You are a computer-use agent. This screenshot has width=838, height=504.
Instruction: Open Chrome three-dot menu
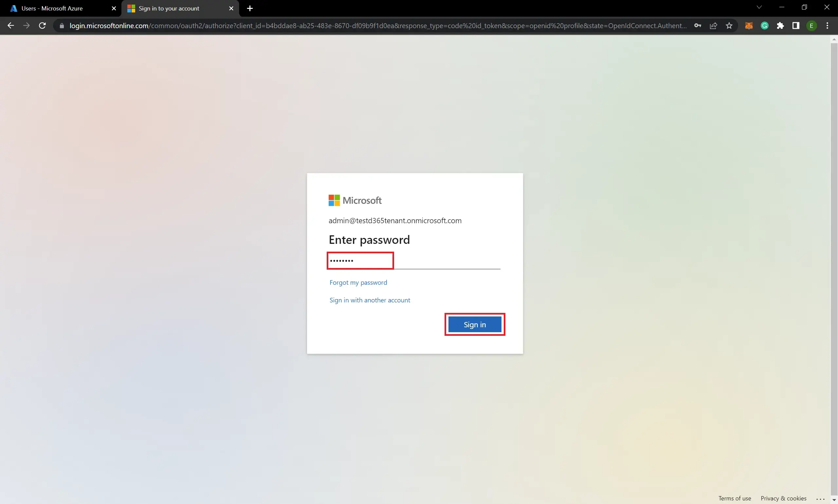(x=827, y=26)
